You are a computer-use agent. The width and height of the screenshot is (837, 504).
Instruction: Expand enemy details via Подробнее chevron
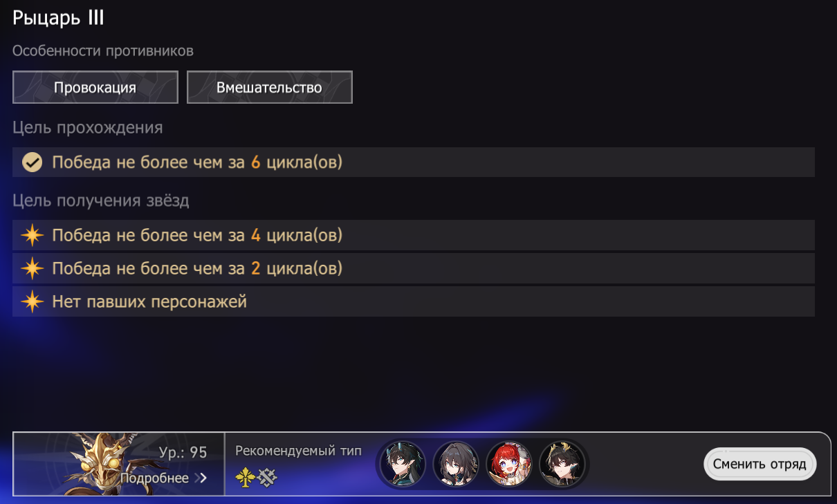click(202, 478)
